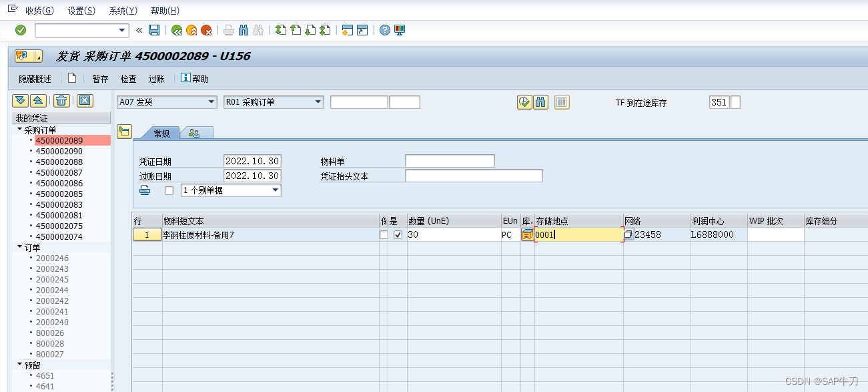Collapse the 采购订单 tree node

[19, 130]
